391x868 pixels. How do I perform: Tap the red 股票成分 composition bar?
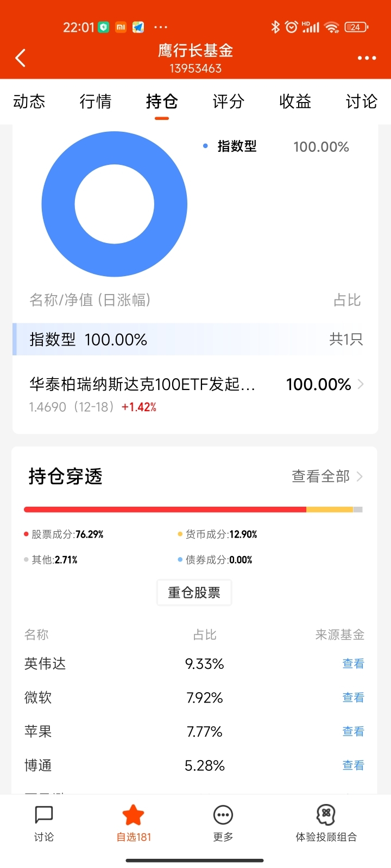coord(165,509)
